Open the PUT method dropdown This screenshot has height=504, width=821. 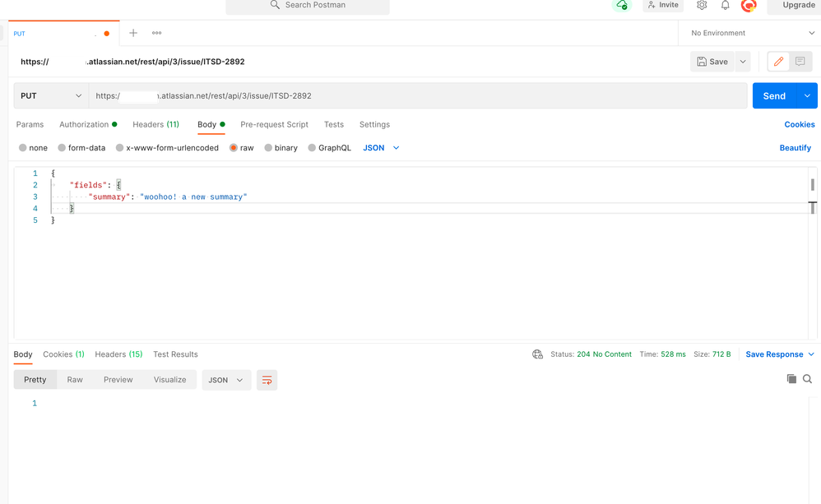[x=51, y=95]
